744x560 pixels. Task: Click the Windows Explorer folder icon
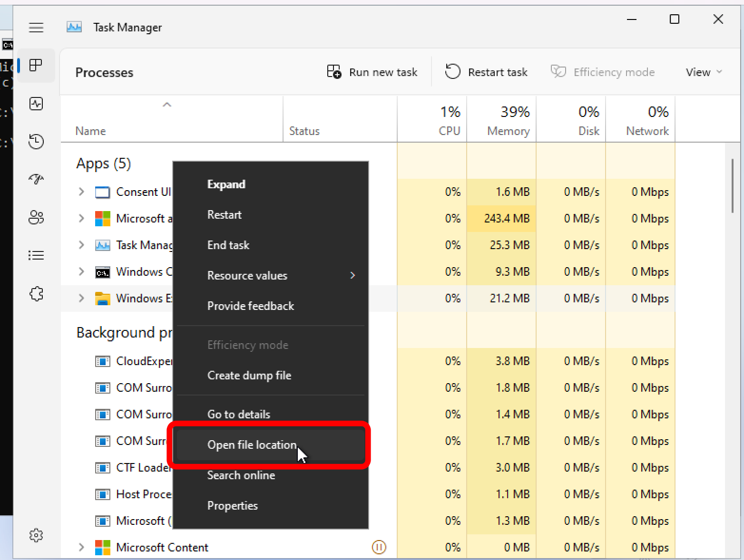(x=102, y=299)
